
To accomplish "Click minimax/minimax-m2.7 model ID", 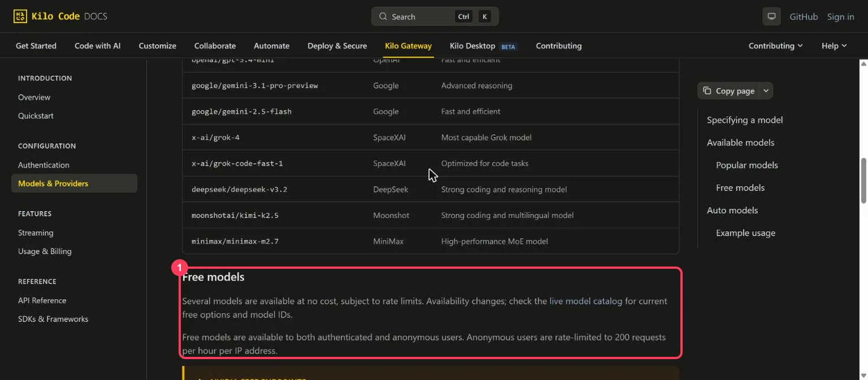I will point(235,242).
